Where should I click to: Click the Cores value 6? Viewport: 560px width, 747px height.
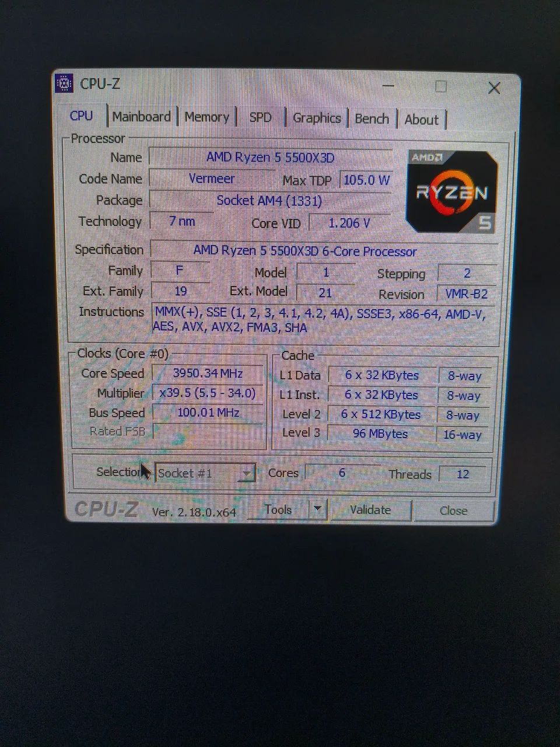point(342,473)
